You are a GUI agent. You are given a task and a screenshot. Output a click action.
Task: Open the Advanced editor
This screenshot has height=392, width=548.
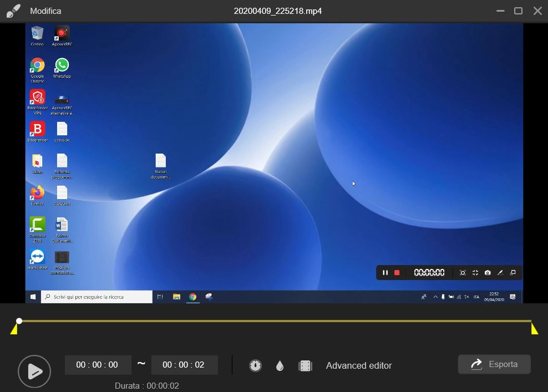coord(358,365)
